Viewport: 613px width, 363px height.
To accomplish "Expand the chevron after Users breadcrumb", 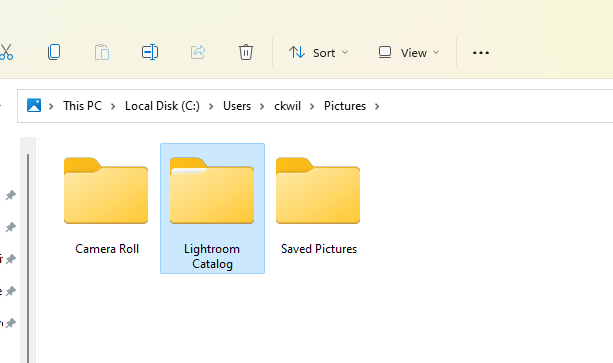I will (x=262, y=106).
